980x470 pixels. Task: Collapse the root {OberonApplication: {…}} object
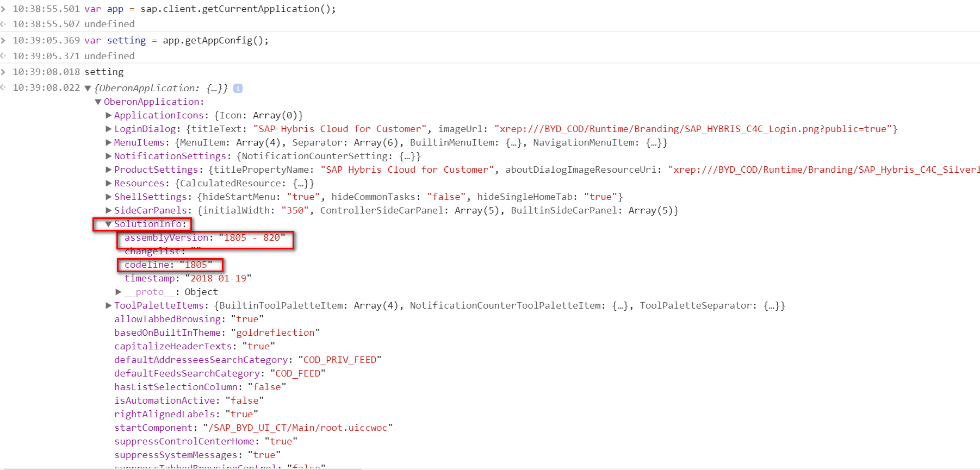coord(88,88)
